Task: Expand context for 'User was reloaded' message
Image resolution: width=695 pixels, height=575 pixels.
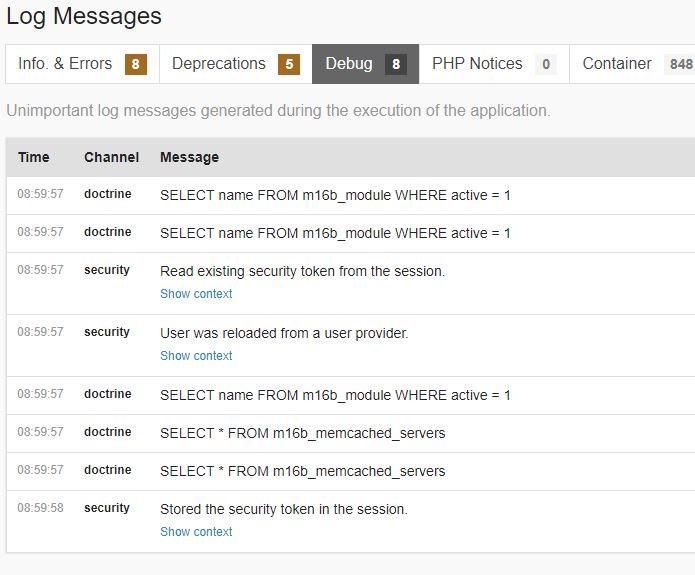Action: (196, 356)
